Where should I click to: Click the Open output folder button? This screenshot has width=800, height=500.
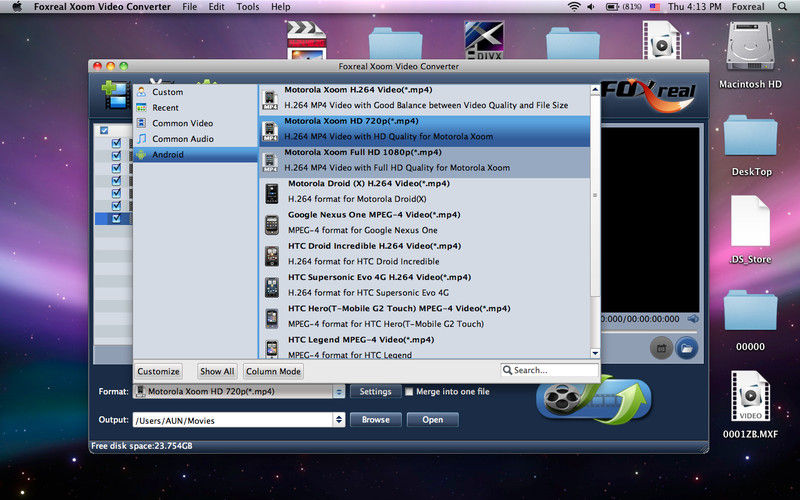tap(433, 420)
